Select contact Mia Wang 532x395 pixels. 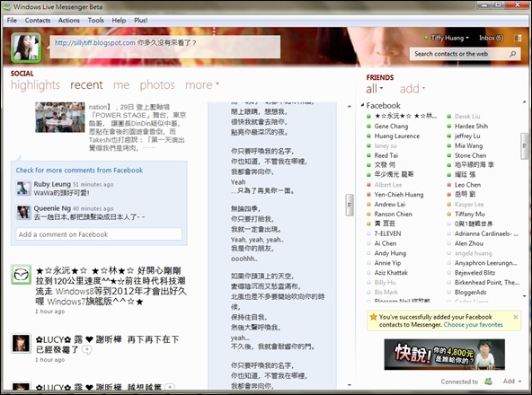pos(468,145)
